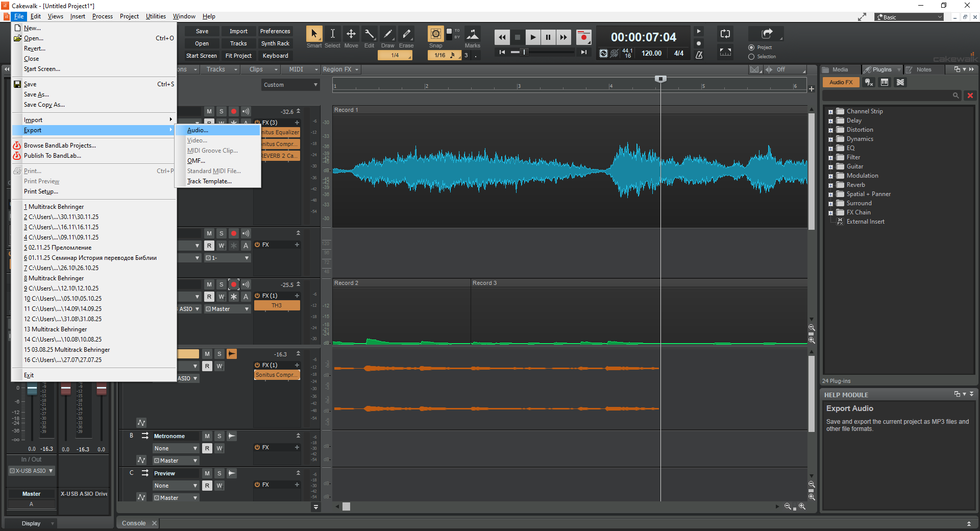Click the Export share arrow icon
The height and width of the screenshot is (531, 980).
[x=767, y=34]
